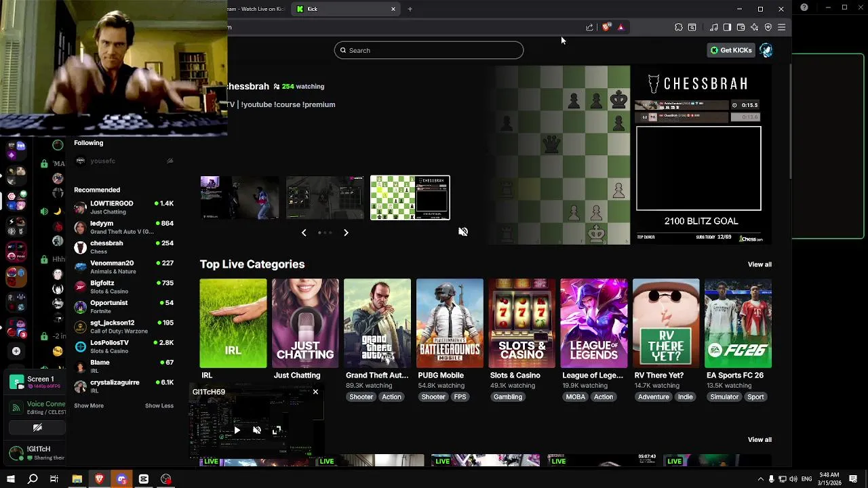Open the PUBG Mobile category card

450,323
